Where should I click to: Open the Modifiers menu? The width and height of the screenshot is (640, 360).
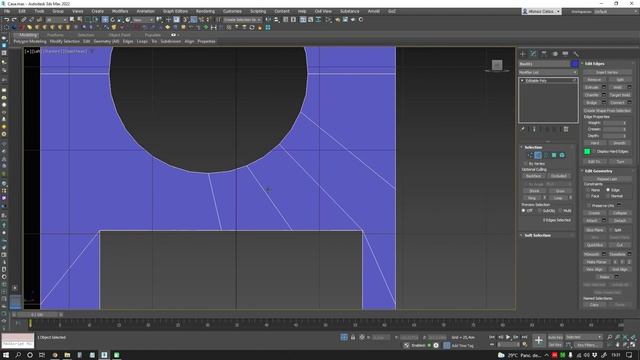[120, 11]
